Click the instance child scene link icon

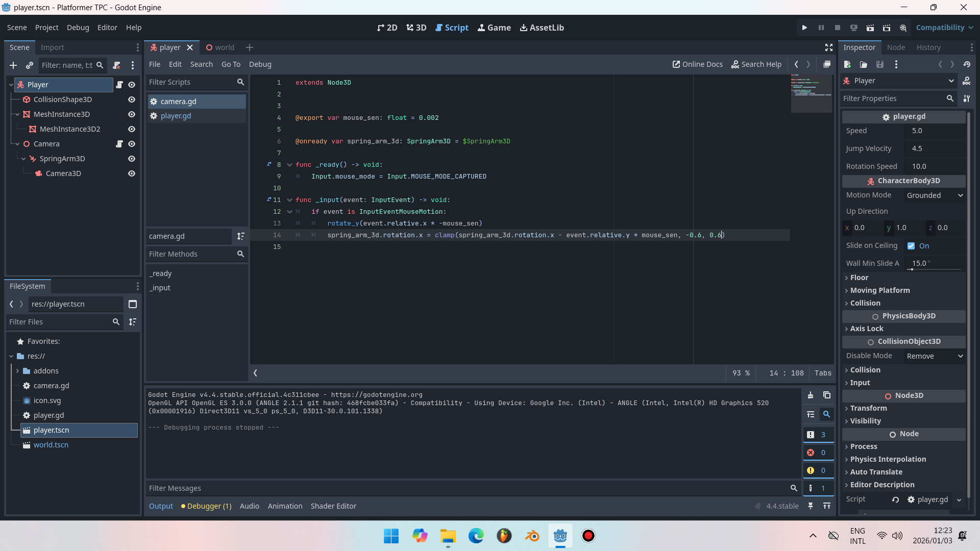(x=30, y=65)
